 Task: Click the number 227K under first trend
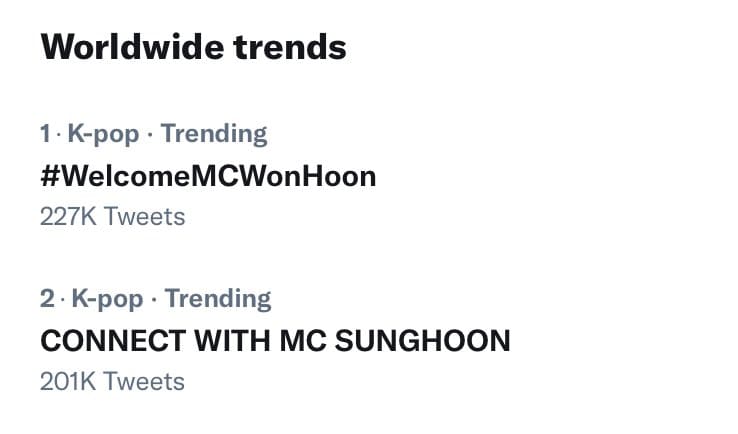pos(68,215)
